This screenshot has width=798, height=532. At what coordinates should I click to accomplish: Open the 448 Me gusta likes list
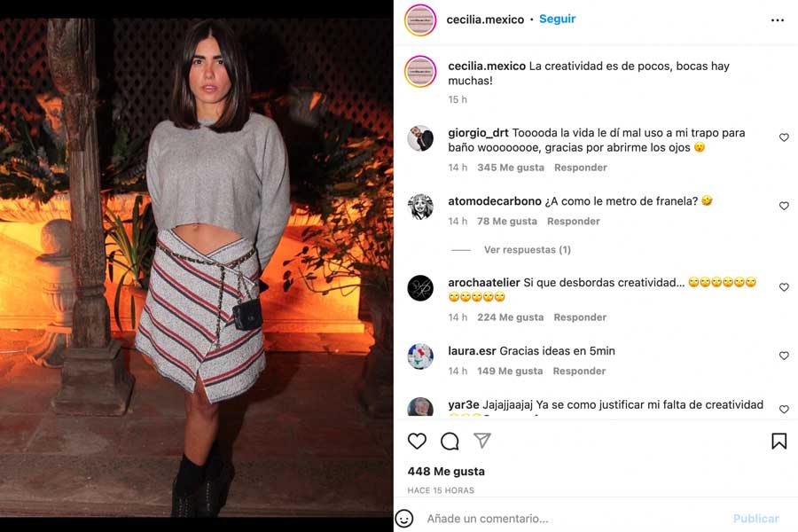pyautogui.click(x=446, y=472)
